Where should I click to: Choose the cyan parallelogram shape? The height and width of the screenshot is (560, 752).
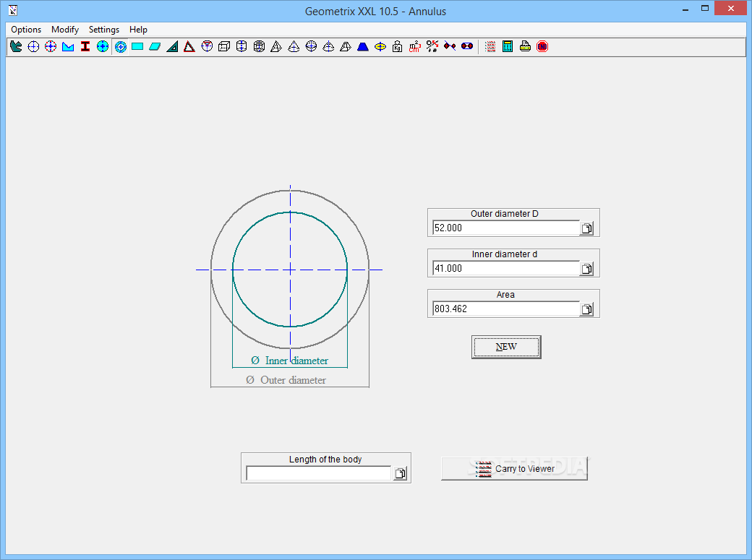[155, 46]
